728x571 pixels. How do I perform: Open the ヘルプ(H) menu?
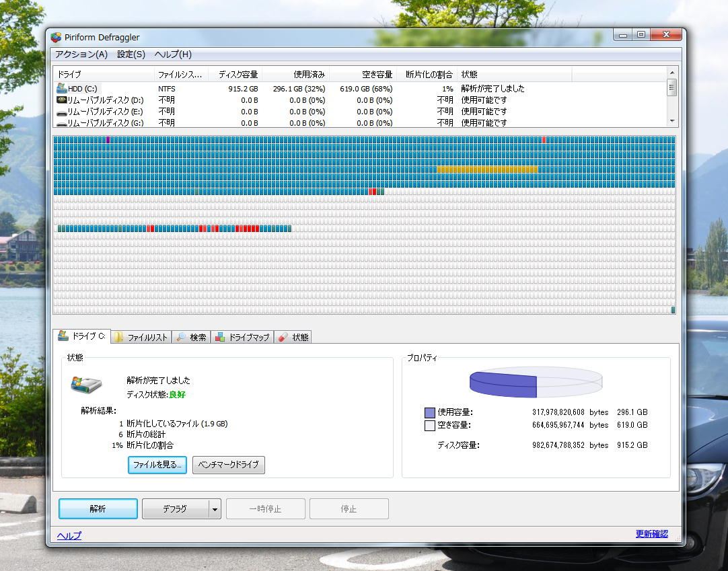tap(173, 54)
